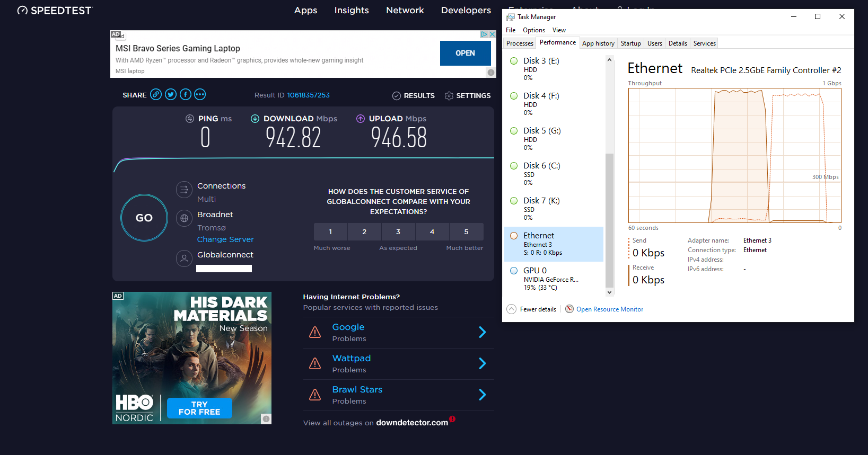Select Disk 6 (C:) in performance list

point(554,174)
